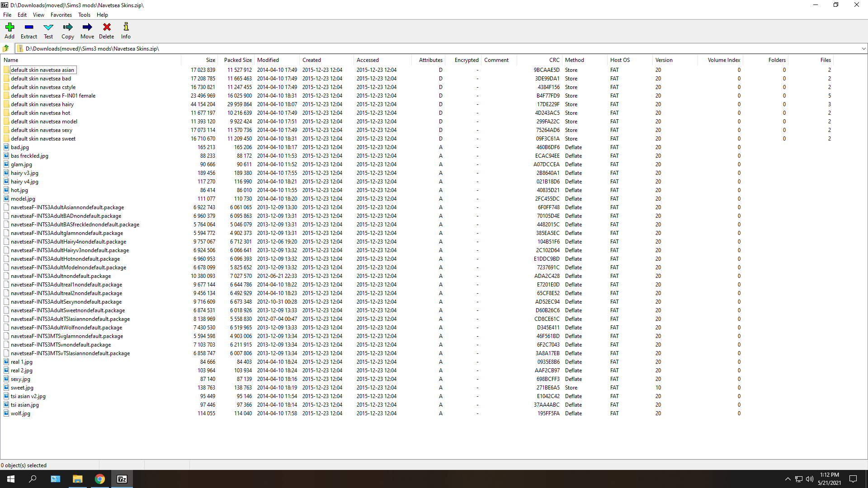Sort by the Attributes column header
The image size is (868, 488).
(428, 60)
